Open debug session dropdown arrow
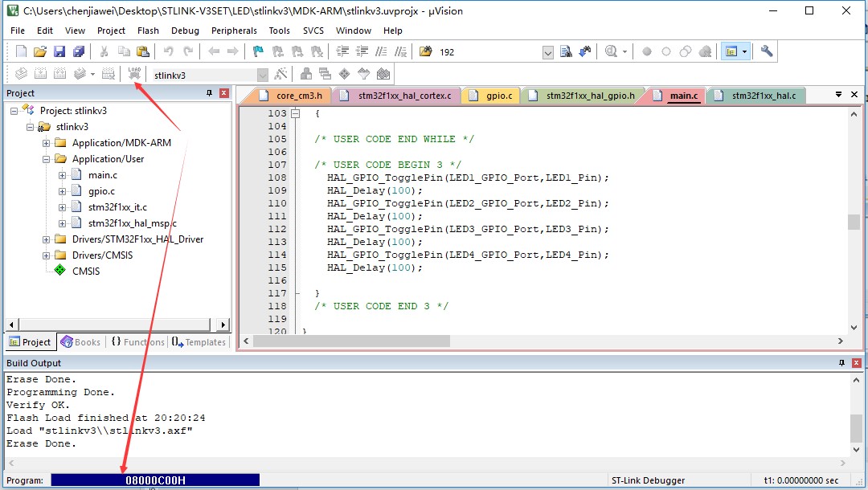Viewport: 868px width, 490px height. (x=624, y=51)
